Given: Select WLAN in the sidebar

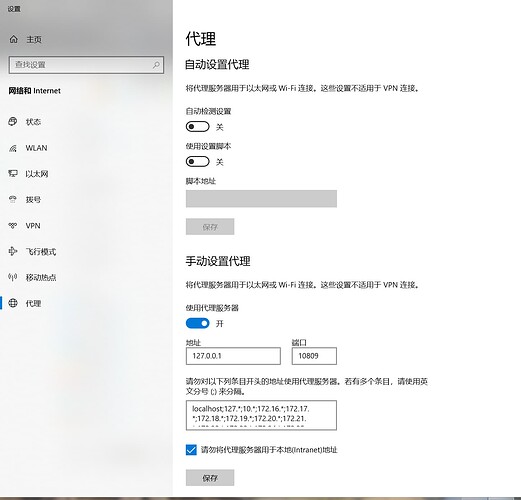Looking at the screenshot, I should click(x=36, y=148).
